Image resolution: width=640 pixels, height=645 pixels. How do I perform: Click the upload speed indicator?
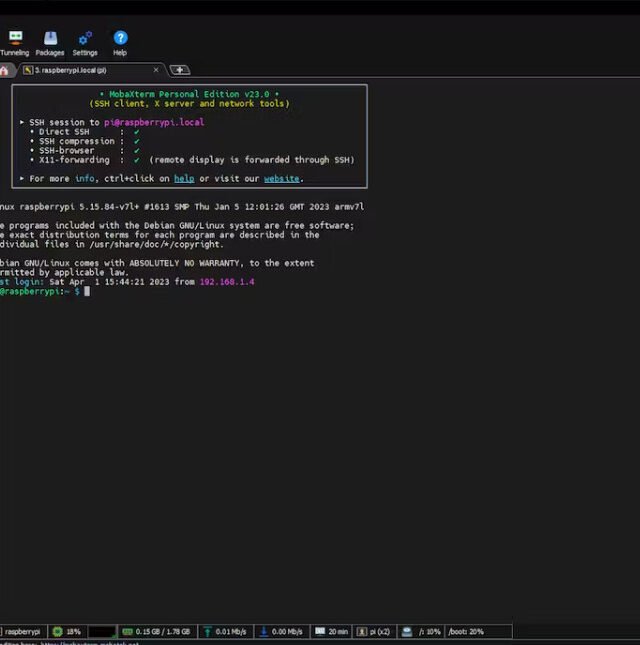(225, 632)
